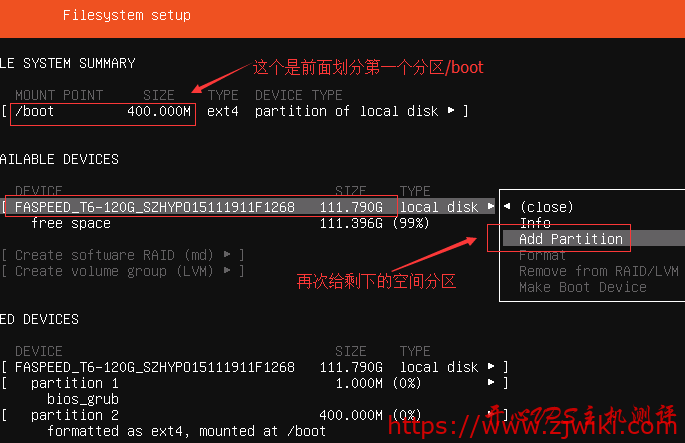Image resolution: width=685 pixels, height=443 pixels.
Task: Select the grayed Format menu entry
Action: (x=542, y=255)
